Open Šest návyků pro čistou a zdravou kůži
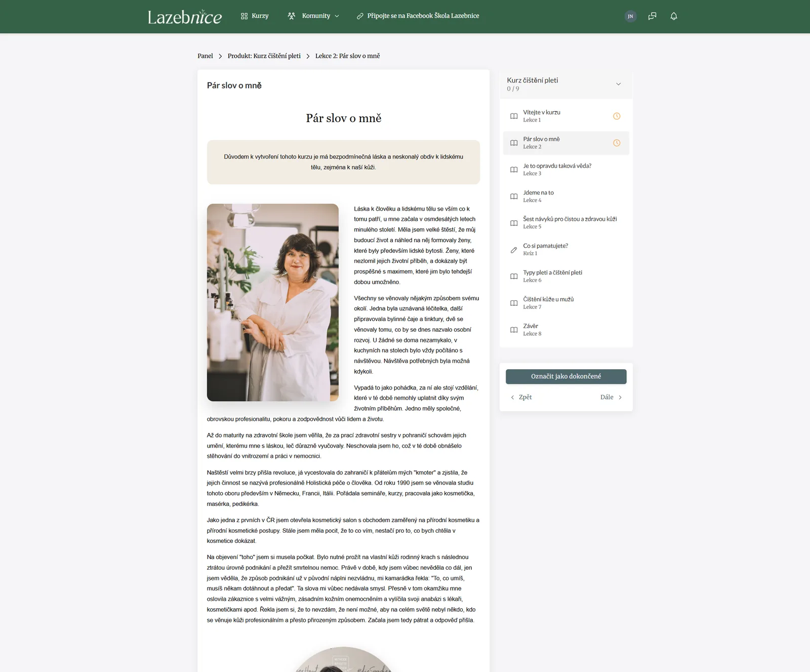Screen dimensions: 810x672 click(566, 223)
